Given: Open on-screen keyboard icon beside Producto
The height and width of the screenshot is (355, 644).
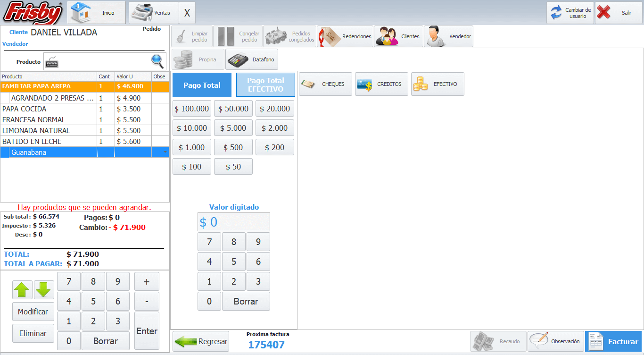Looking at the screenshot, I should (52, 62).
